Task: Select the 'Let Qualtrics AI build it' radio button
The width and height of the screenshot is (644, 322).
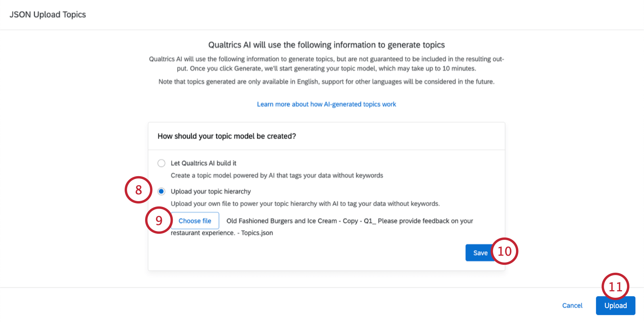Action: click(x=161, y=163)
